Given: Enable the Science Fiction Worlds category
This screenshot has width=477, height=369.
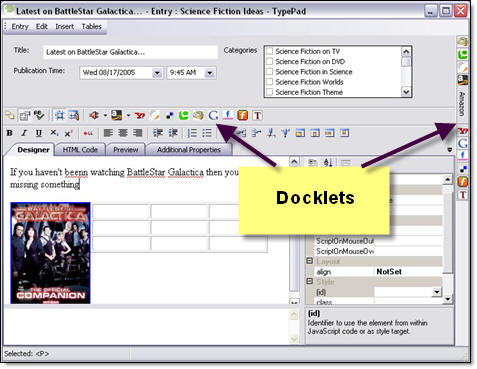Looking at the screenshot, I should 270,82.
